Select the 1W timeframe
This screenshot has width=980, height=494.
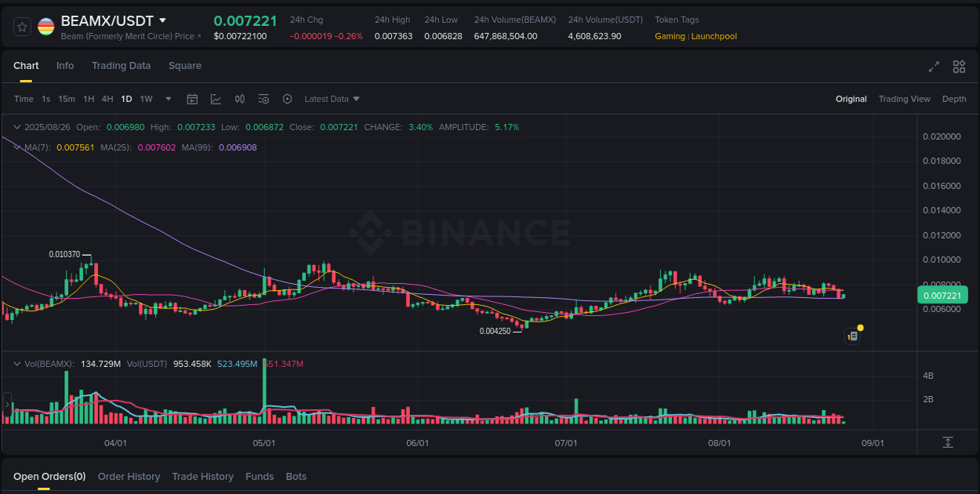coord(146,99)
